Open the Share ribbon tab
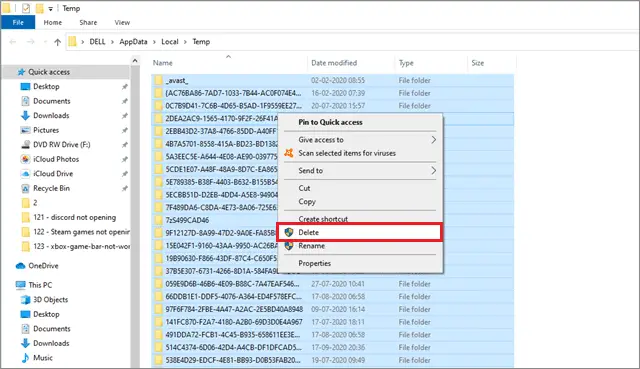The width and height of the screenshot is (640, 369). point(88,22)
